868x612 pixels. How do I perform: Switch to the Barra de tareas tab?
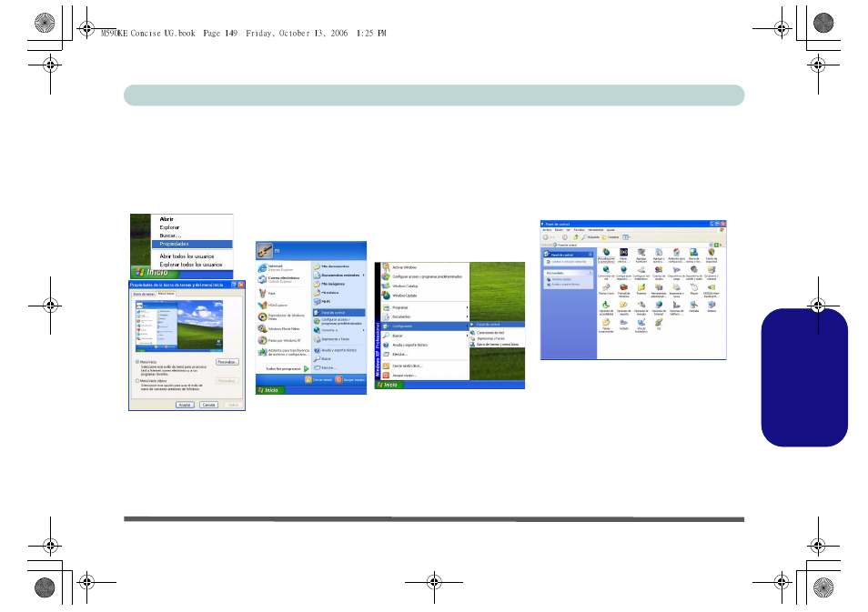coord(144,294)
